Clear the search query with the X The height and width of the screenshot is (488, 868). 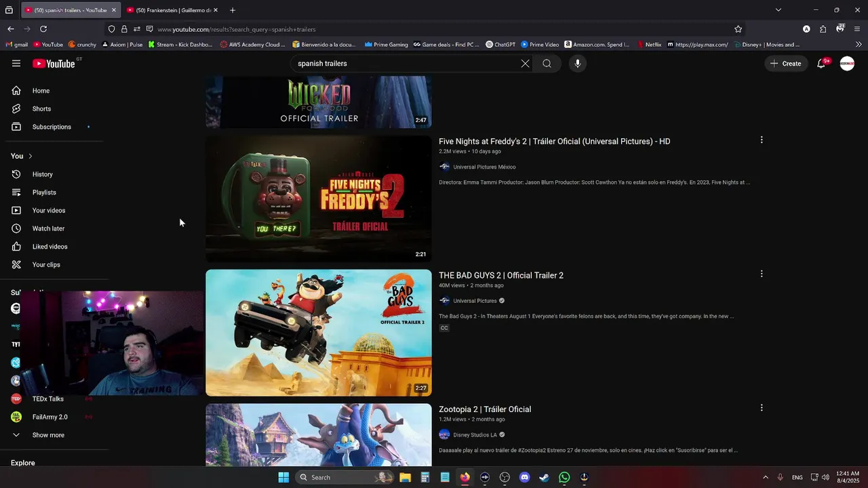tap(525, 64)
